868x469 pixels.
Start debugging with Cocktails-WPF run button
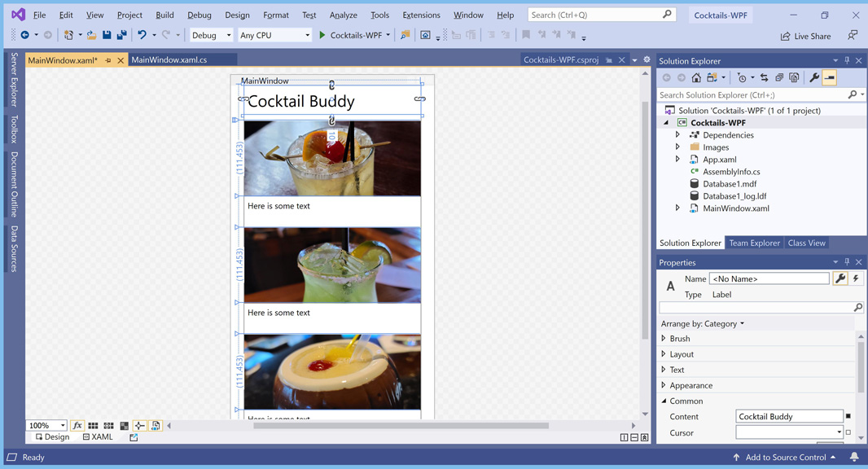tap(349, 35)
